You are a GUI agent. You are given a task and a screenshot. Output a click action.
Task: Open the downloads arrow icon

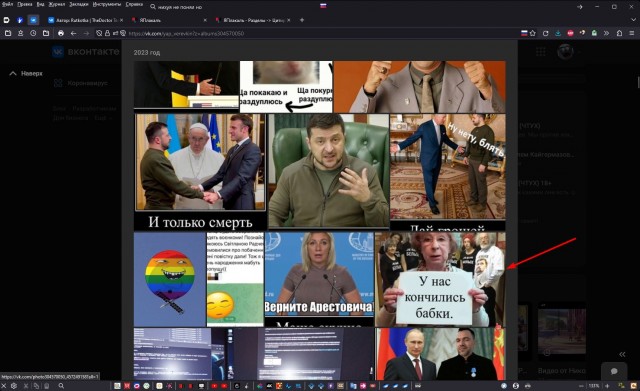pos(558,33)
